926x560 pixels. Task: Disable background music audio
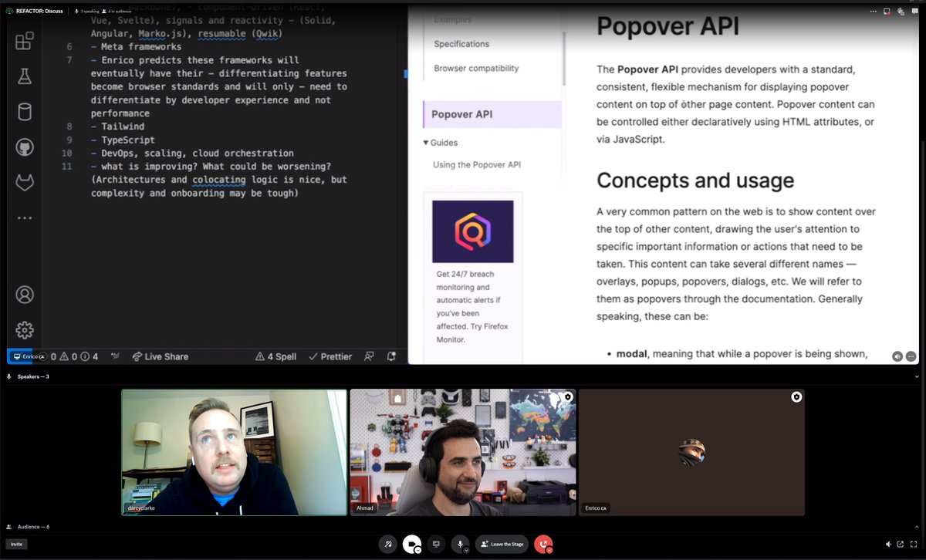point(388,544)
